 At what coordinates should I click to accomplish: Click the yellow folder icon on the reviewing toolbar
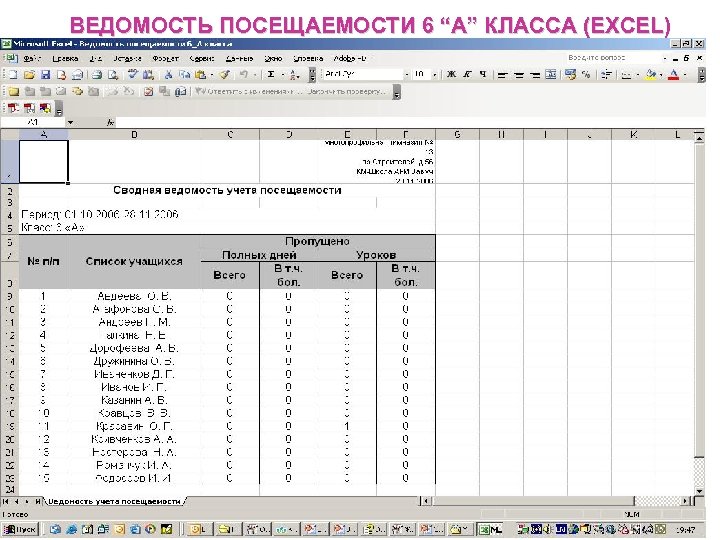[13, 91]
